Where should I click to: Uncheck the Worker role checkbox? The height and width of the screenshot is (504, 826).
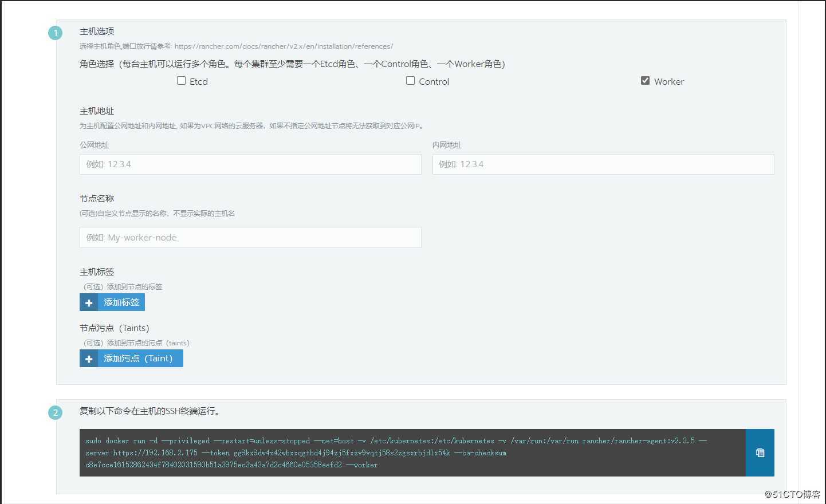pos(645,81)
